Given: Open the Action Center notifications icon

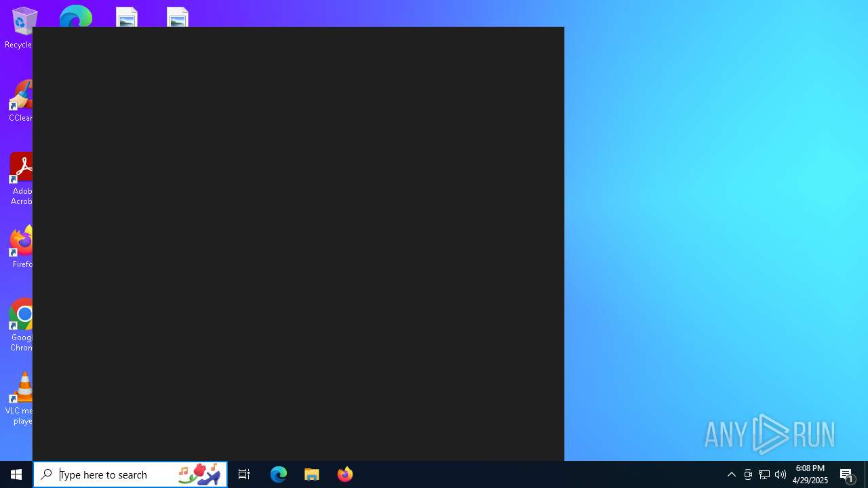Looking at the screenshot, I should click(x=848, y=474).
